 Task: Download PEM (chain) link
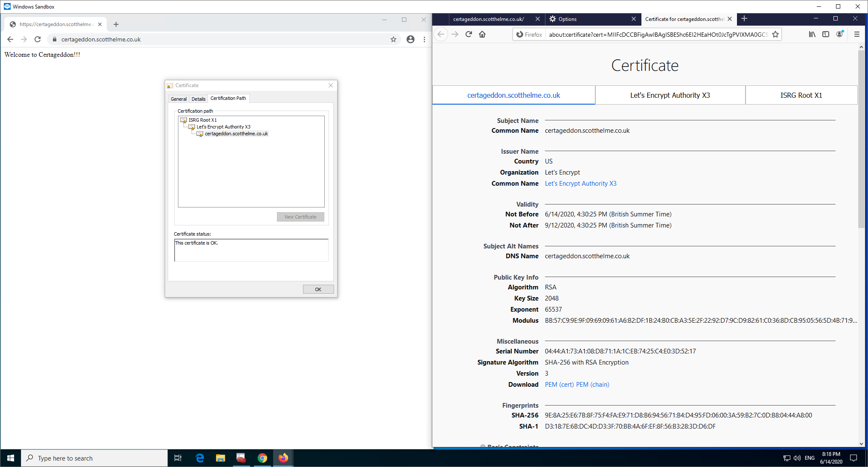[592, 385]
